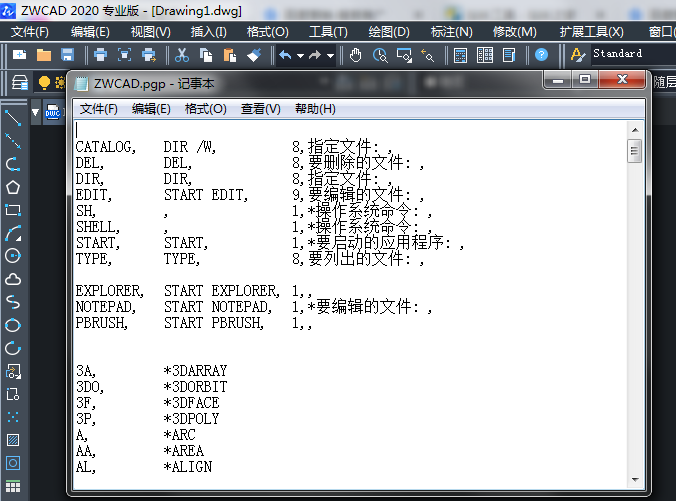The height and width of the screenshot is (501, 676).
Task: Open Notepad's 帮助(H) menu
Action: click(315, 109)
